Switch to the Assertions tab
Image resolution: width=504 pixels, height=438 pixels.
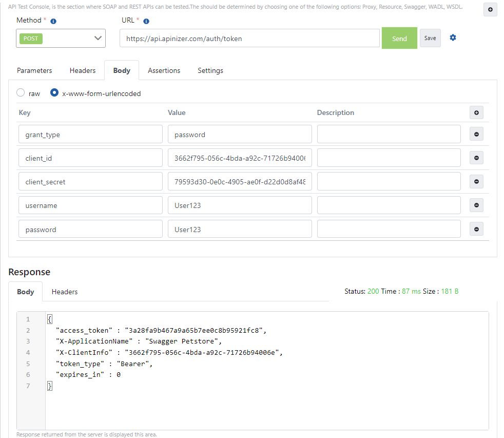pos(164,70)
